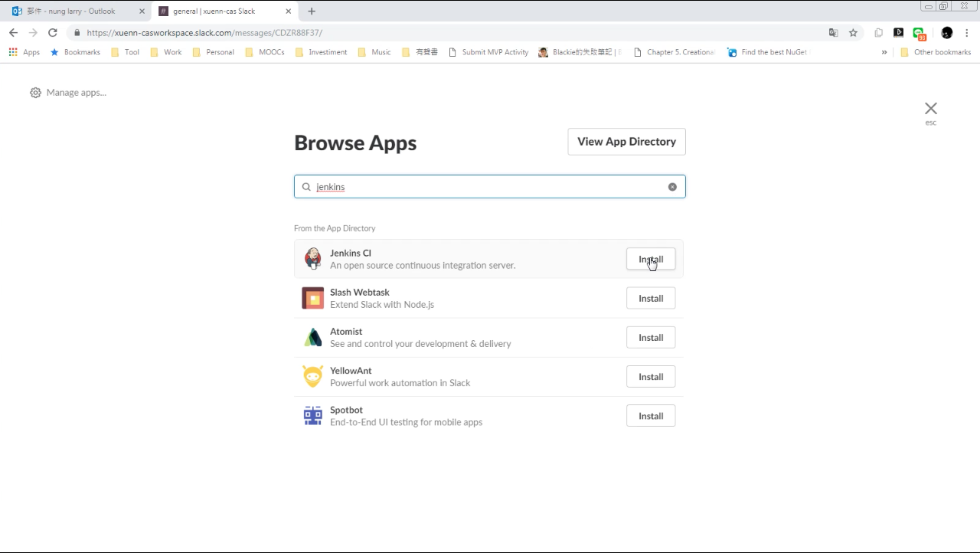Click 'An open source continuous integration server.' text
980x553 pixels.
423,265
